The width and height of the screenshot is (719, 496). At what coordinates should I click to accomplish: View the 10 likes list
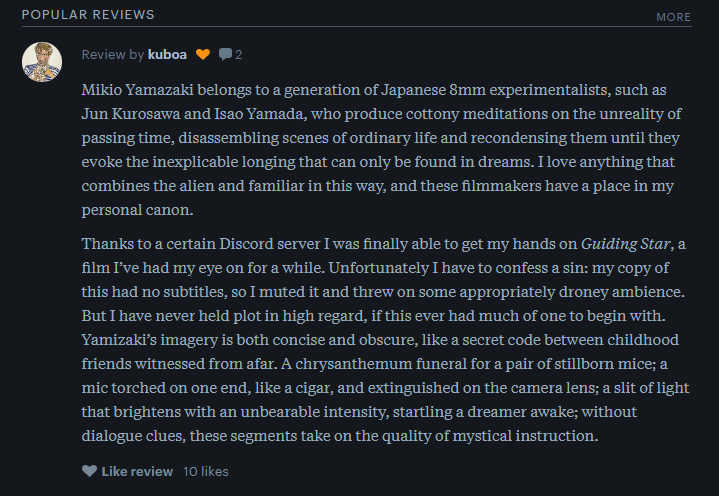(x=206, y=471)
